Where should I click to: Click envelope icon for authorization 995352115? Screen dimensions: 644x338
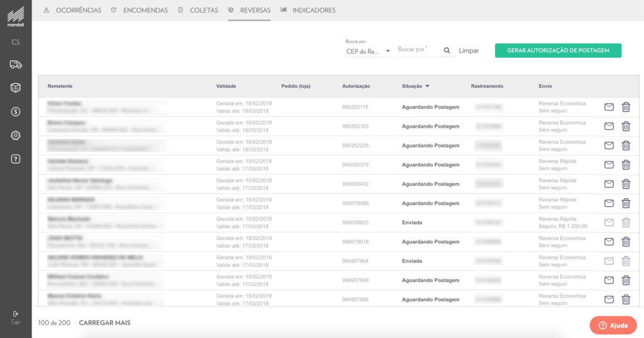[x=608, y=107]
